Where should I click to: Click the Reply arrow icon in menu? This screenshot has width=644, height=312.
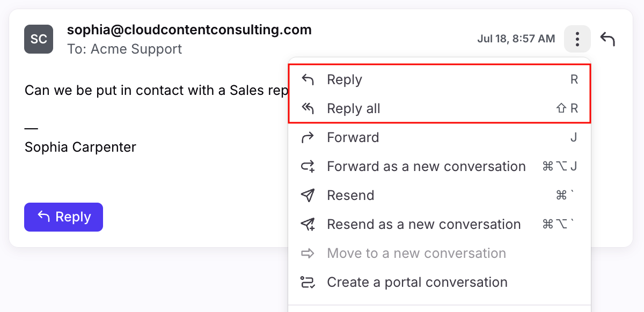(x=308, y=80)
